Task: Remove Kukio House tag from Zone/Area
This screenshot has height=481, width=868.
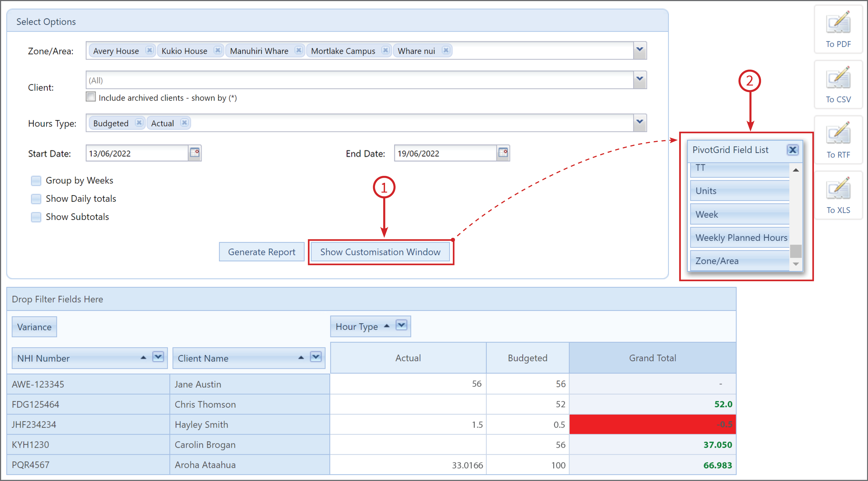Action: [218, 50]
